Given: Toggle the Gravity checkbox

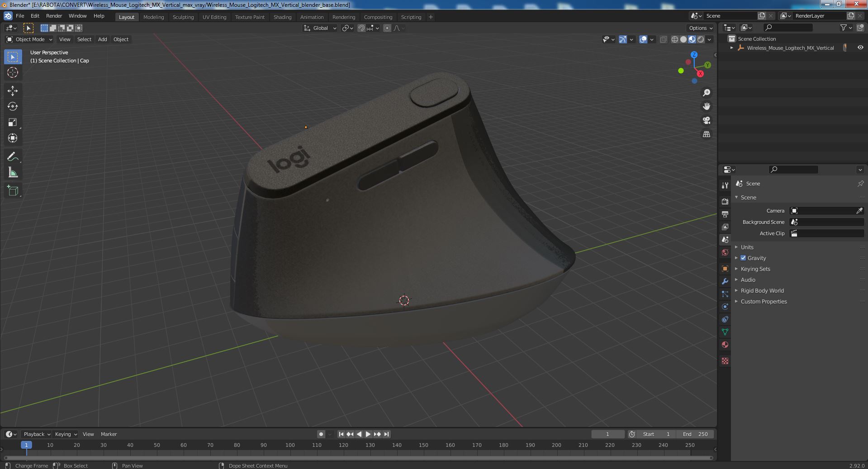Looking at the screenshot, I should click(x=743, y=258).
